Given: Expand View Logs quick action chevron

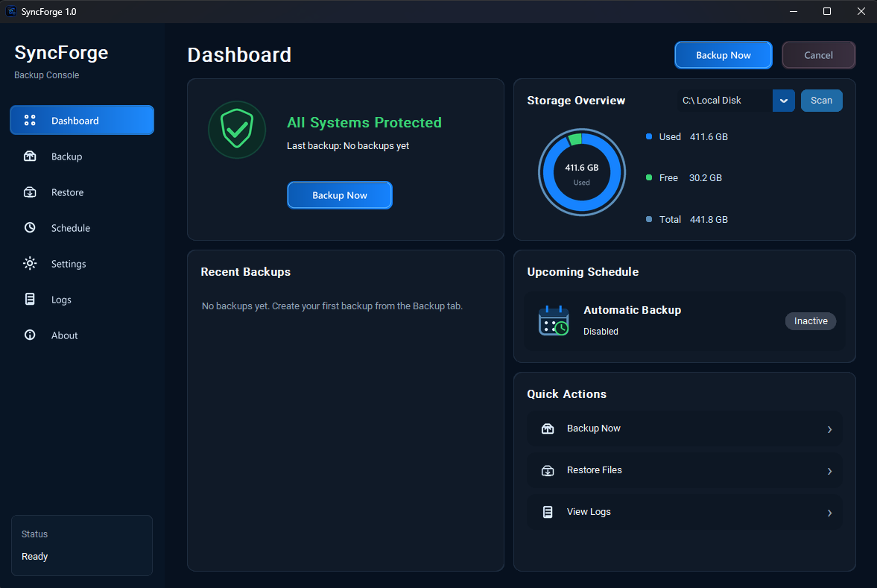Looking at the screenshot, I should click(829, 513).
